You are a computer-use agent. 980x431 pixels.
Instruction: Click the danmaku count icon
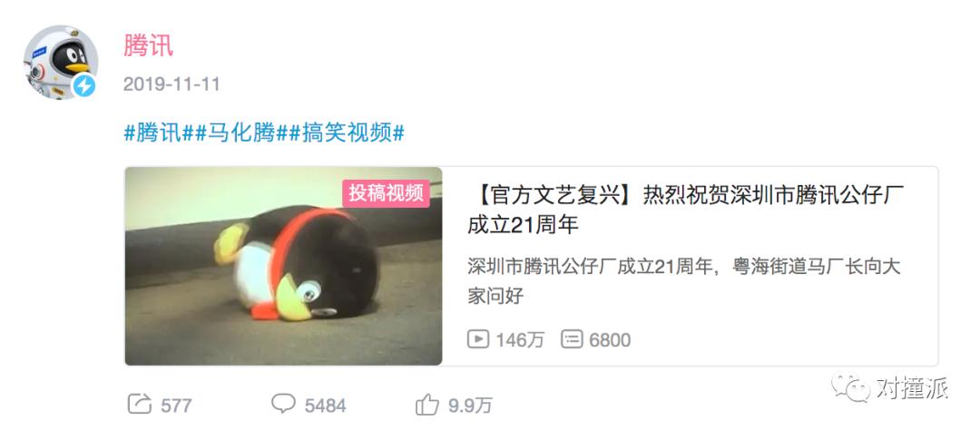pos(572,339)
